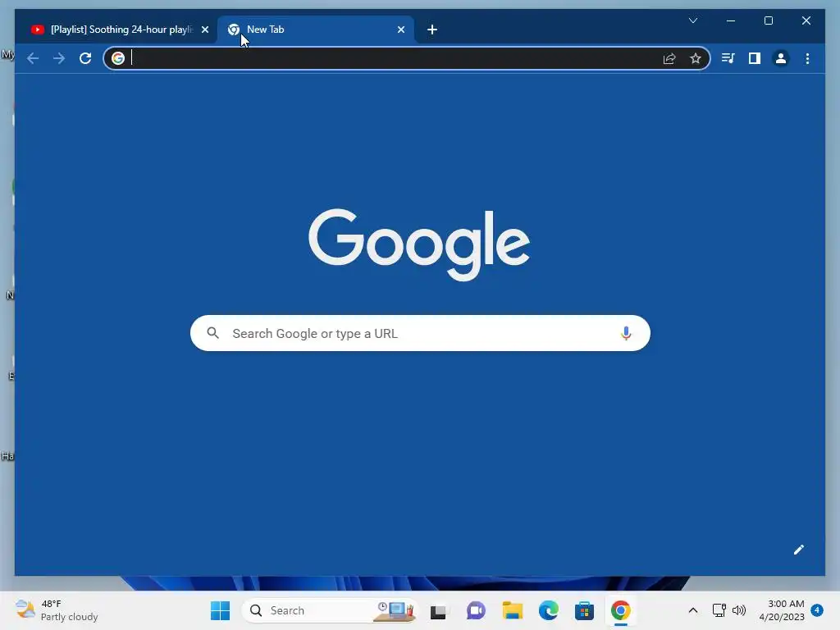Screen dimensions: 840x630
Task: Open the tab search chevron
Action: pos(692,21)
